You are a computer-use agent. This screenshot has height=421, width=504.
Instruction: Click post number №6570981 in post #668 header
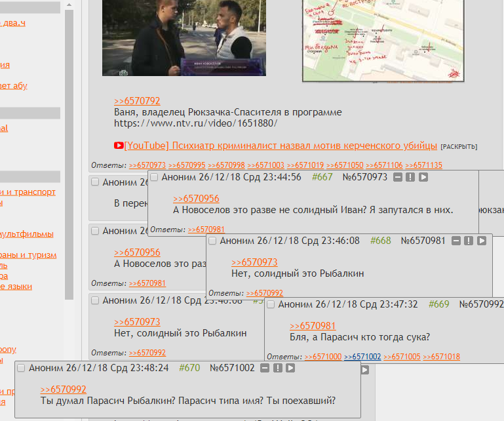pos(423,241)
